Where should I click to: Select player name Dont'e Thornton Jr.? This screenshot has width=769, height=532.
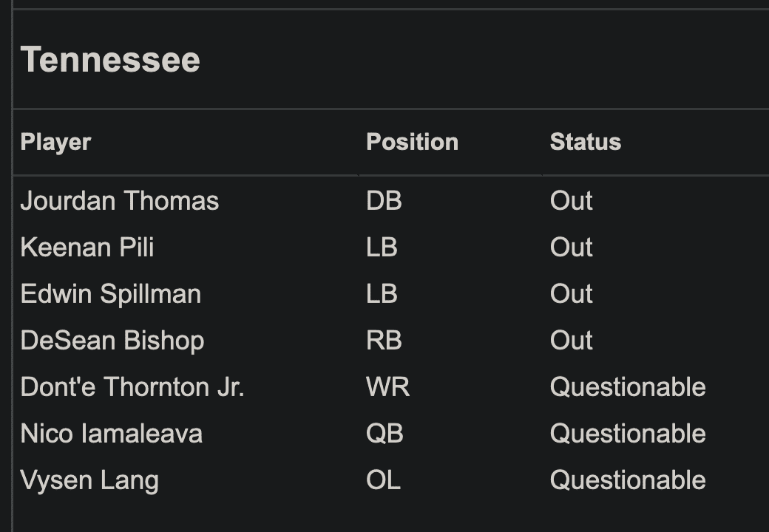click(132, 387)
